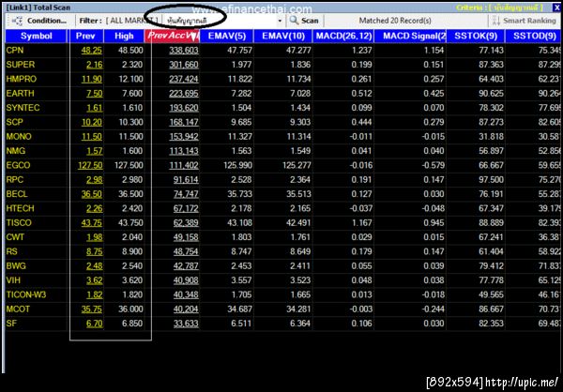Sort by MACD Signal column header

pyautogui.click(x=410, y=36)
